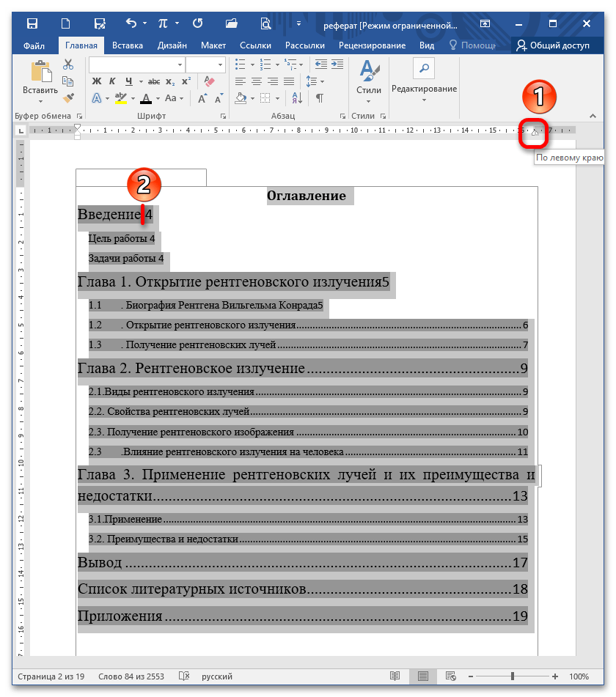Viewport: 616px width, 697px height.
Task: Click the Общий доступ share button
Action: click(x=554, y=45)
